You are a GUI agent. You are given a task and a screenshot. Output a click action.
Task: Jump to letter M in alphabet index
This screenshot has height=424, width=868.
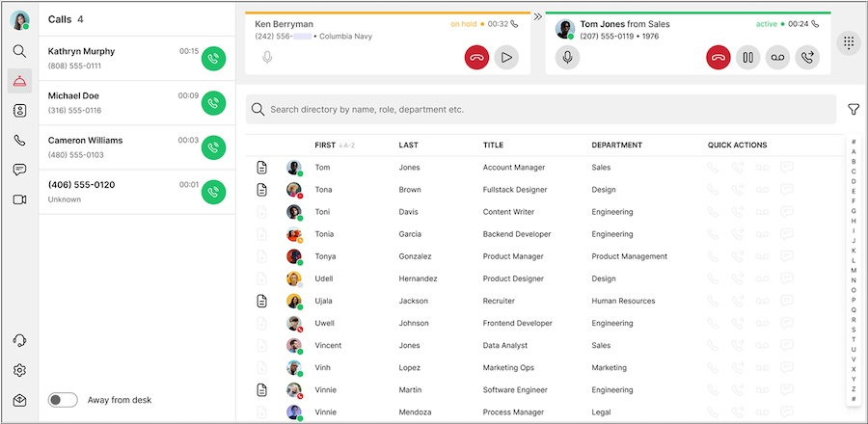(854, 270)
